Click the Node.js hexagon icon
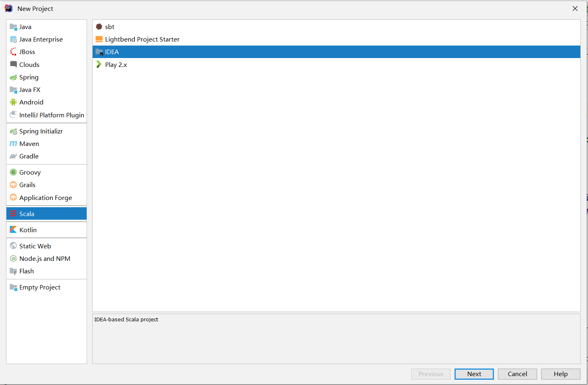 tap(13, 258)
